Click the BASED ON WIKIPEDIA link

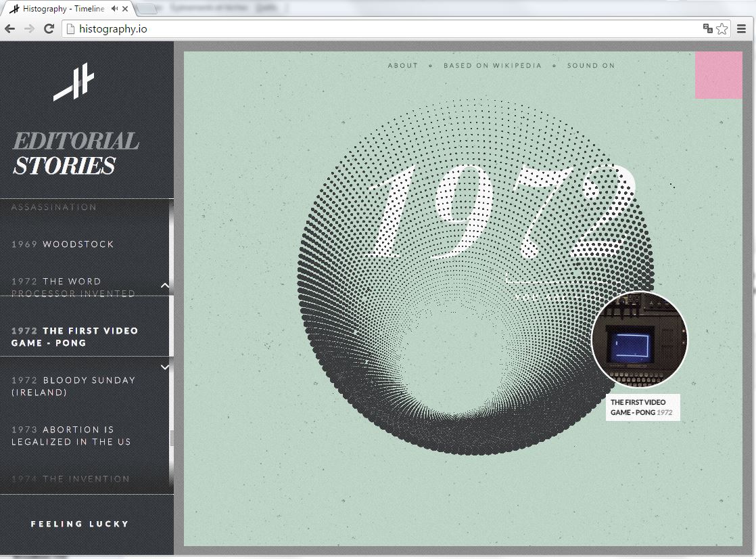coord(492,66)
